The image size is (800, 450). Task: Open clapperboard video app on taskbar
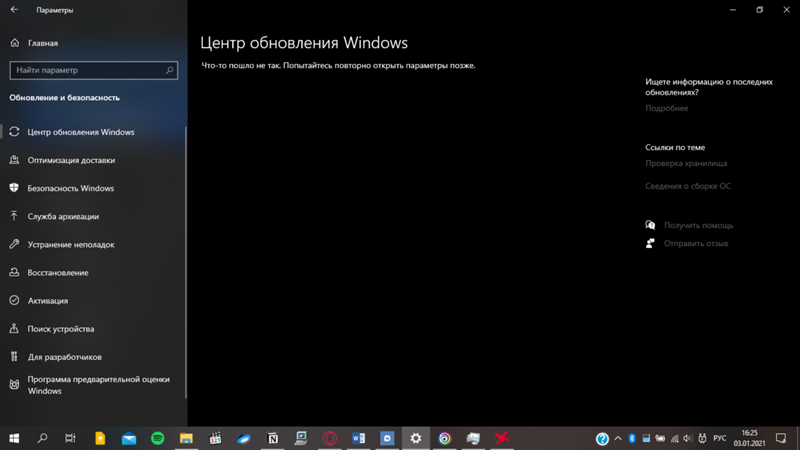[x=215, y=438]
